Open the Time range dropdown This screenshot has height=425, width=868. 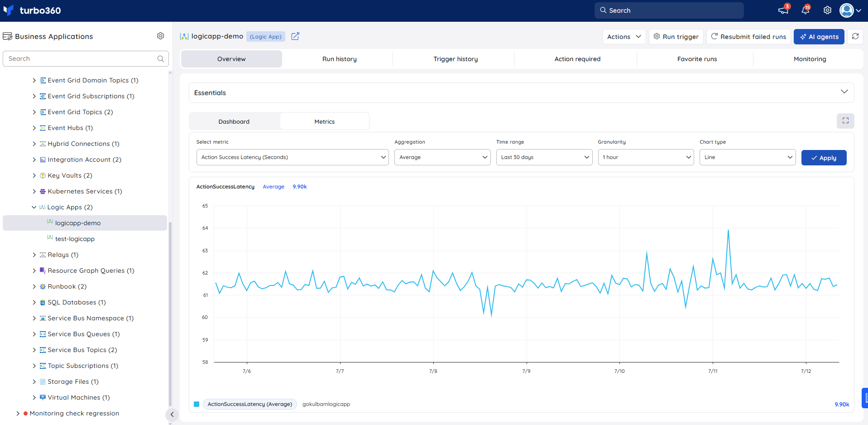544,157
